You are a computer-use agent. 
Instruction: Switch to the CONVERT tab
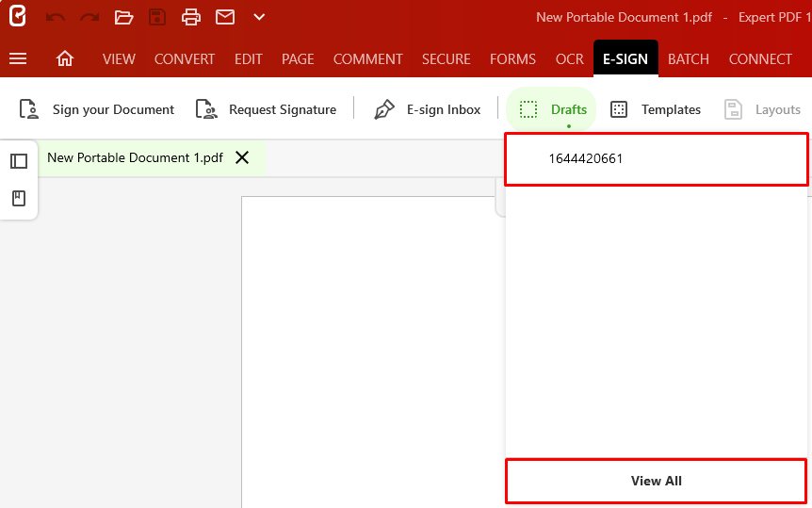(x=185, y=59)
